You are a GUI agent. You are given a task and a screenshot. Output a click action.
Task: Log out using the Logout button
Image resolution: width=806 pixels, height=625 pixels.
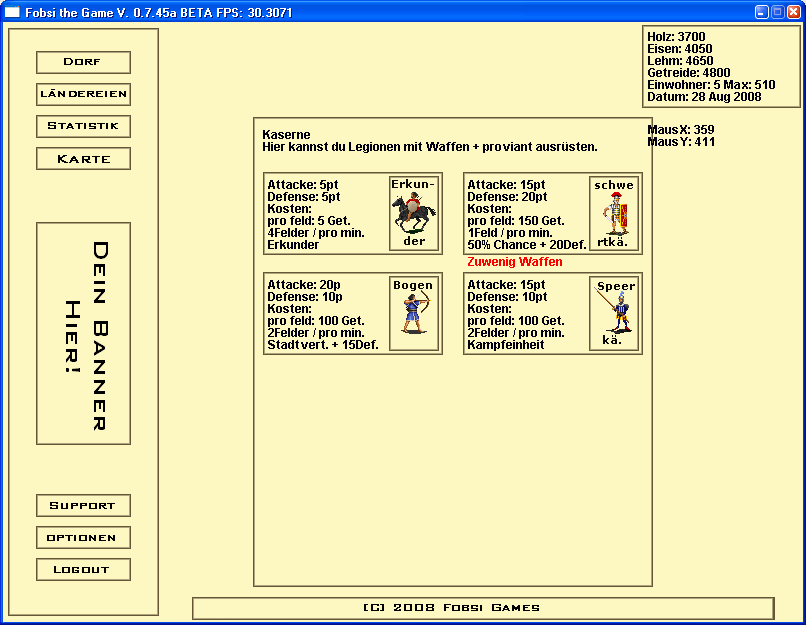pos(83,569)
